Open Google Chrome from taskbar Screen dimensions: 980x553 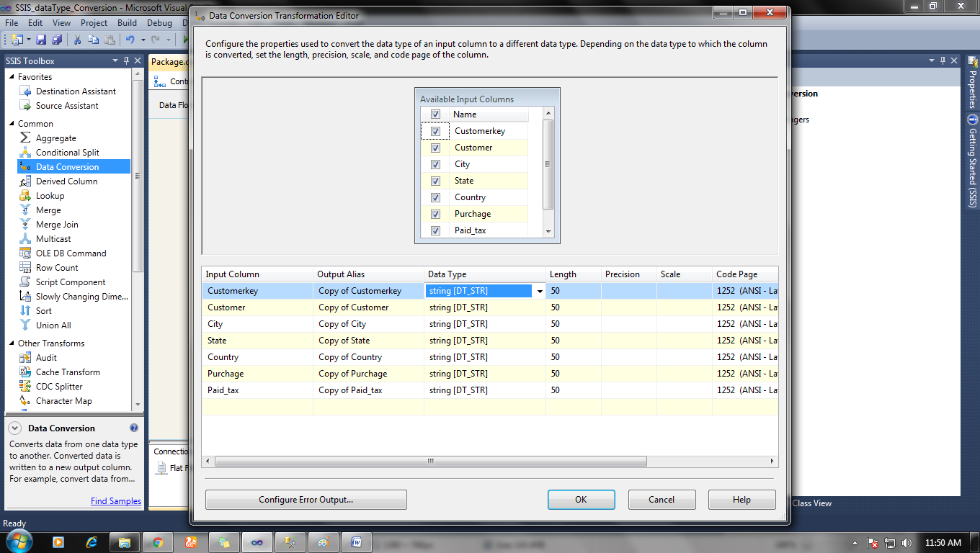[x=158, y=542]
